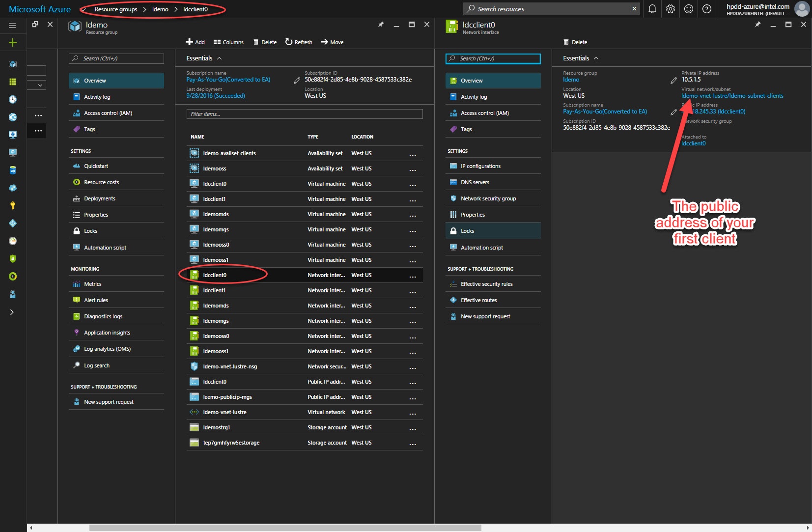Click the hamburger menu icon

[12, 26]
